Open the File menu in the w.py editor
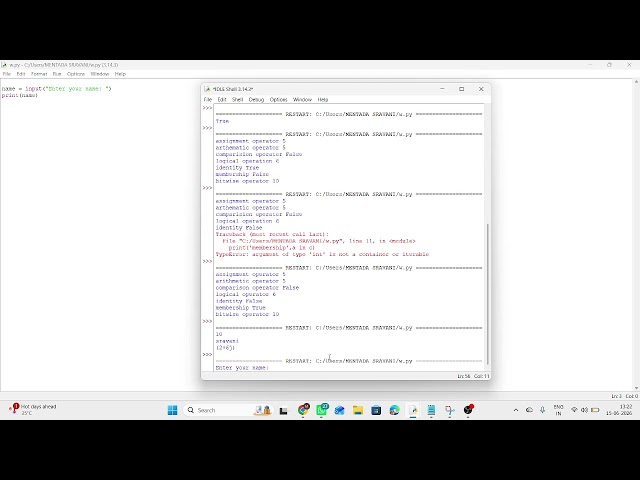Viewport: 640px width, 480px height. click(x=7, y=74)
